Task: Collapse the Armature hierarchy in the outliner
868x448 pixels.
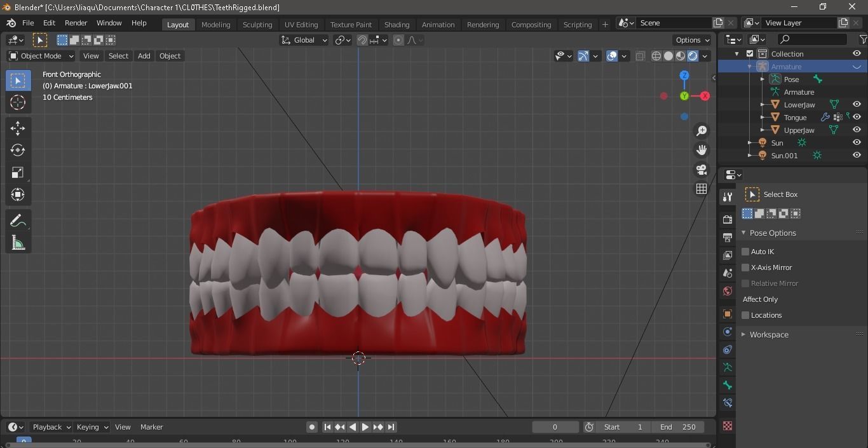Action: 750,66
